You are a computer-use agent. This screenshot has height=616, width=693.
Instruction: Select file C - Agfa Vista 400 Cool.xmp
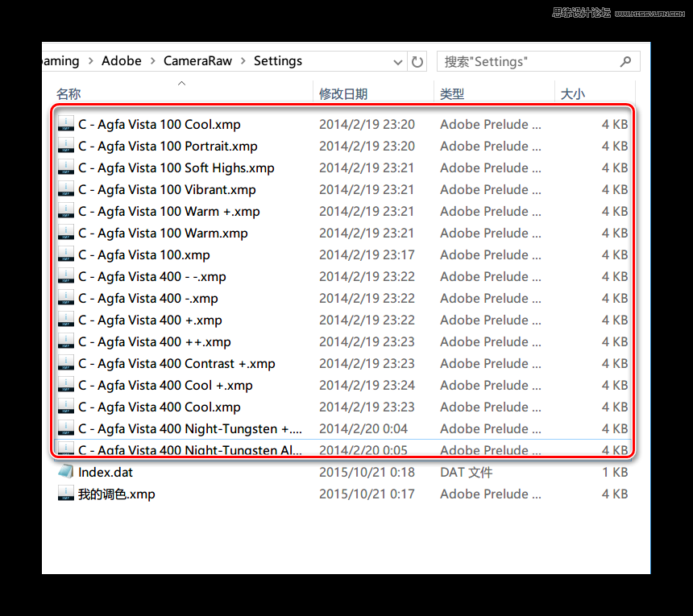point(160,407)
